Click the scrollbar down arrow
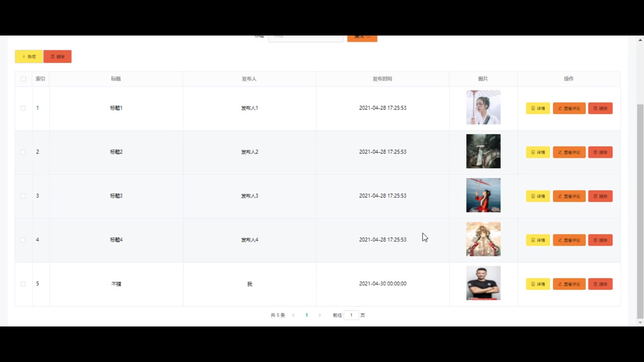The width and height of the screenshot is (644, 362). [640, 322]
